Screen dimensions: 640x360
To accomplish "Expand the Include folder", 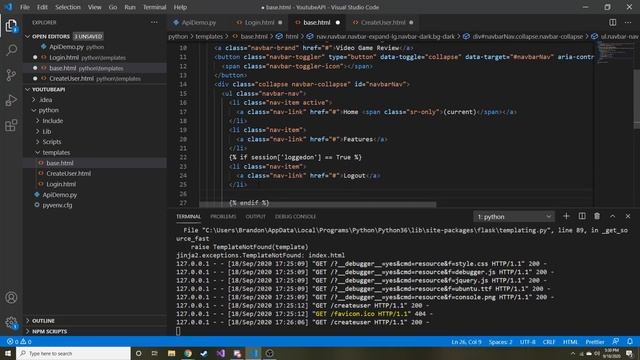I will coord(38,121).
